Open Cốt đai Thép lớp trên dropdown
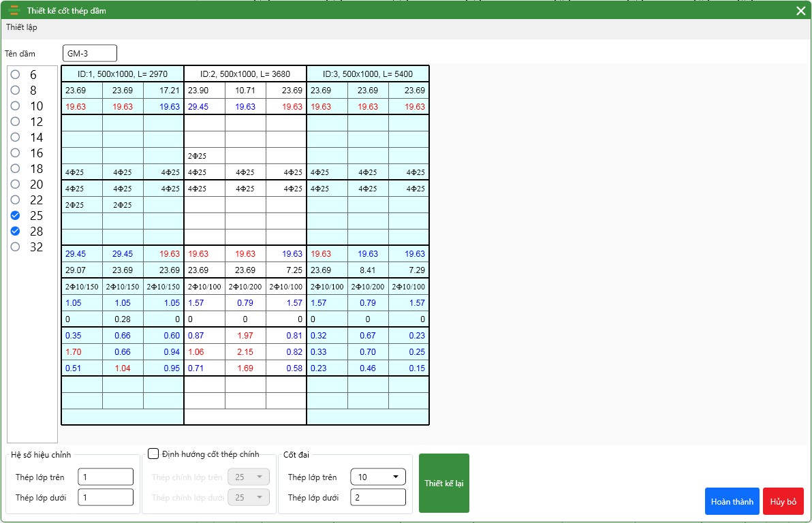The width and height of the screenshot is (812, 523). pyautogui.click(x=378, y=477)
